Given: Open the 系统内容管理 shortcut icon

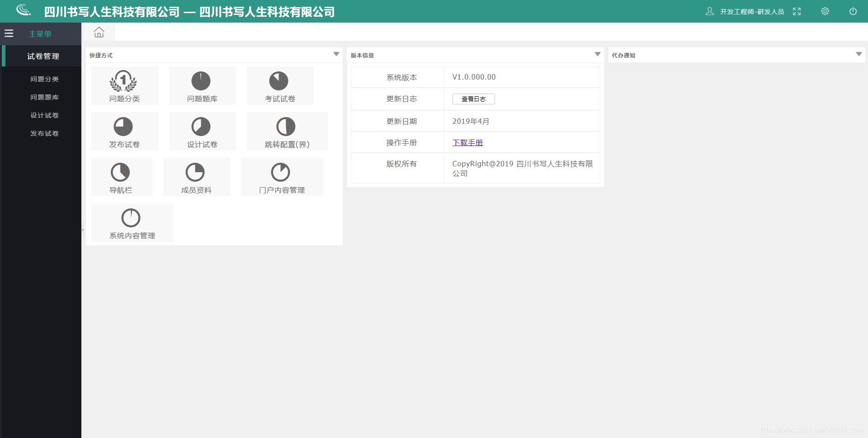Looking at the screenshot, I should coord(131,218).
